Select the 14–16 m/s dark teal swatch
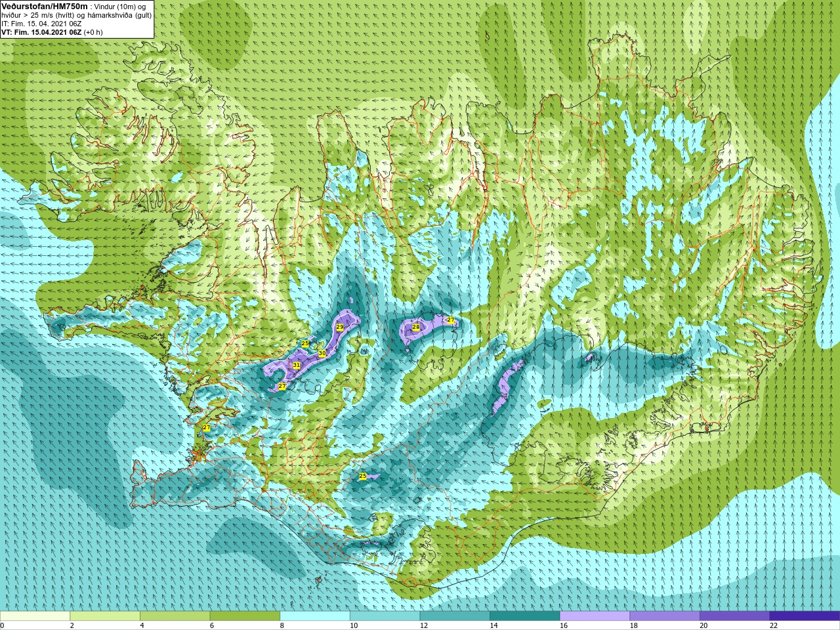This screenshot has height=630, width=840. [524, 616]
